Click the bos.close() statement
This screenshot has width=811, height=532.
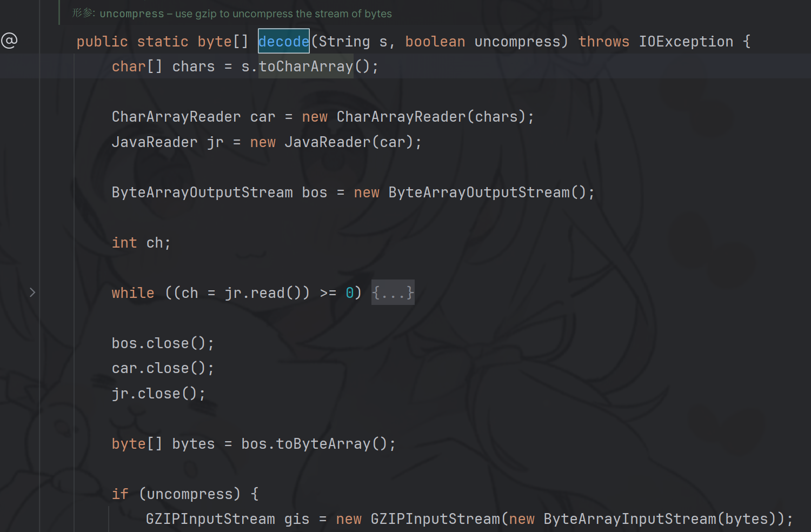[x=162, y=343]
